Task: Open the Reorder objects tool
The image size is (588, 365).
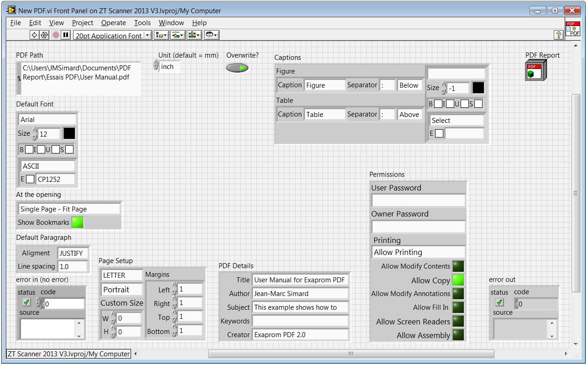Action: coord(212,35)
